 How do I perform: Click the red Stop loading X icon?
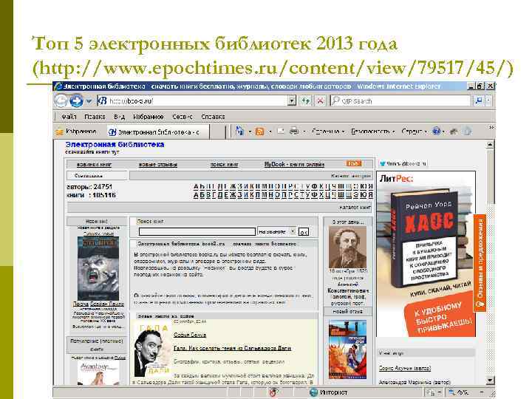[320, 100]
